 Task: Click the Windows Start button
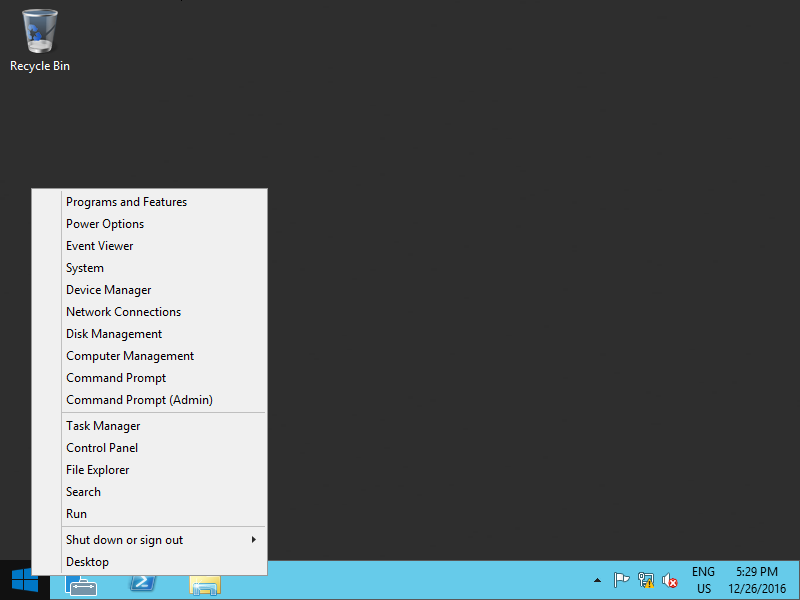pyautogui.click(x=24, y=581)
